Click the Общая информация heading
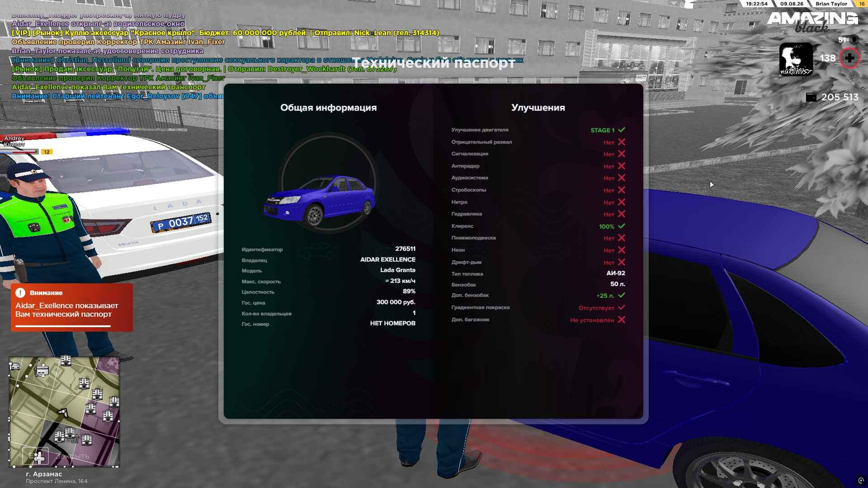The height and width of the screenshot is (488, 868). 329,108
